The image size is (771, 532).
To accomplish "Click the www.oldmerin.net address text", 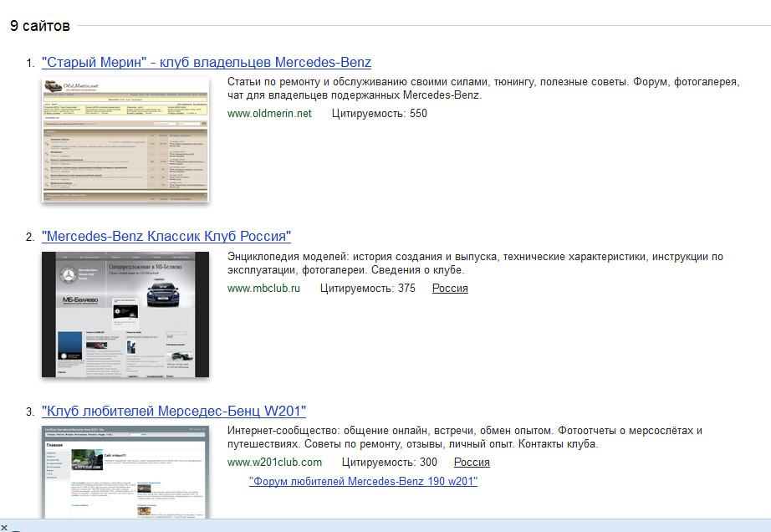I will pyautogui.click(x=269, y=114).
